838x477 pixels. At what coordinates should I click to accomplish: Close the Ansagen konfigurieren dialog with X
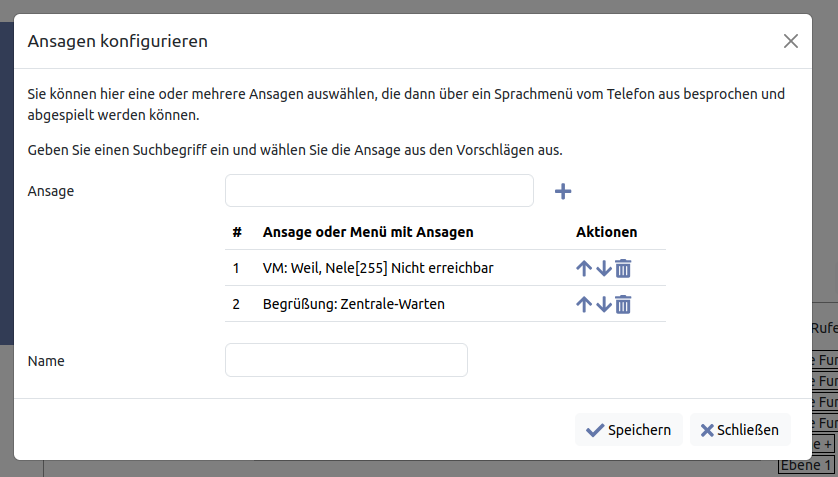point(791,41)
